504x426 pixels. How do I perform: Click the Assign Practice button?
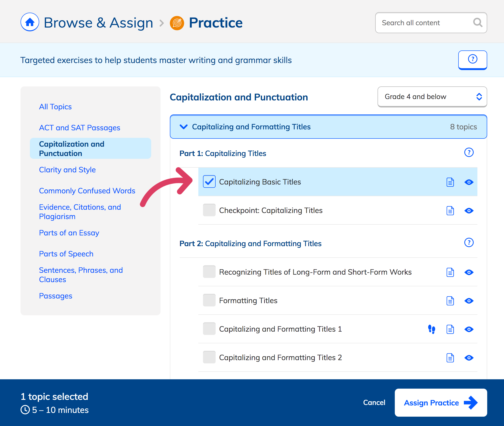point(441,403)
